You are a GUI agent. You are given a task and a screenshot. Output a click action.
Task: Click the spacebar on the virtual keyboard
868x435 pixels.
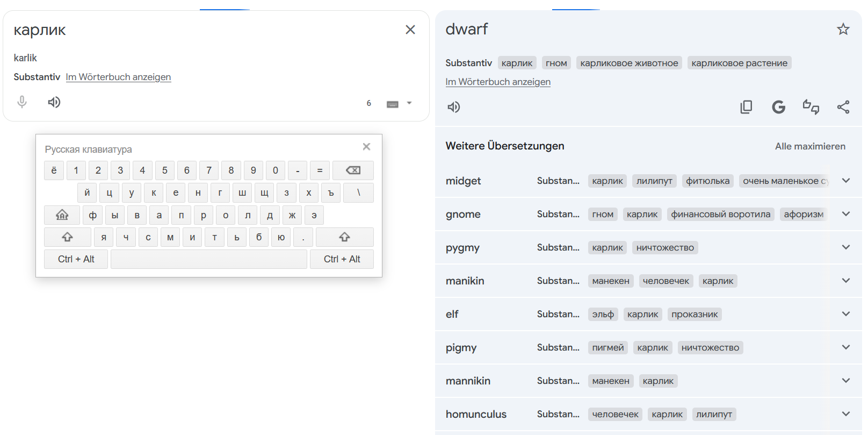pos(209,259)
